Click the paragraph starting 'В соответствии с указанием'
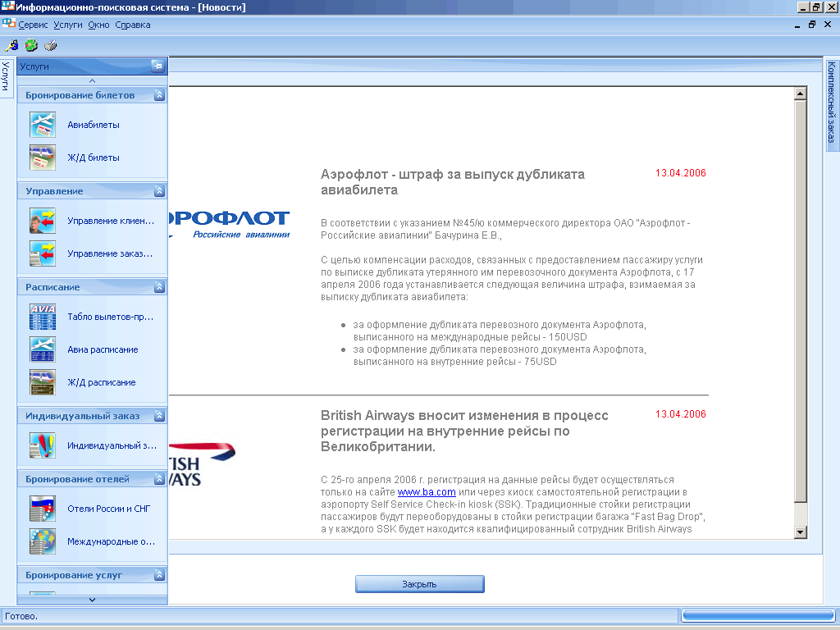This screenshot has height=630, width=840. click(x=505, y=229)
